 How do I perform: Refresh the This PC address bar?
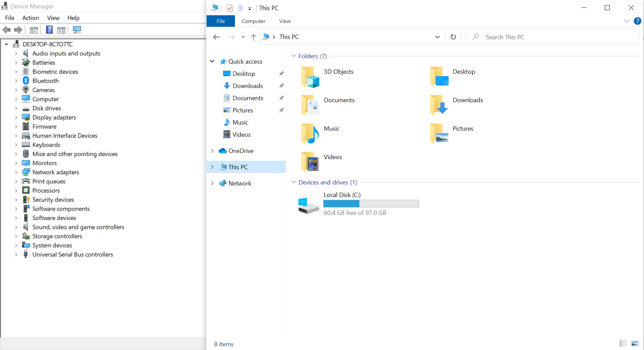coord(453,37)
